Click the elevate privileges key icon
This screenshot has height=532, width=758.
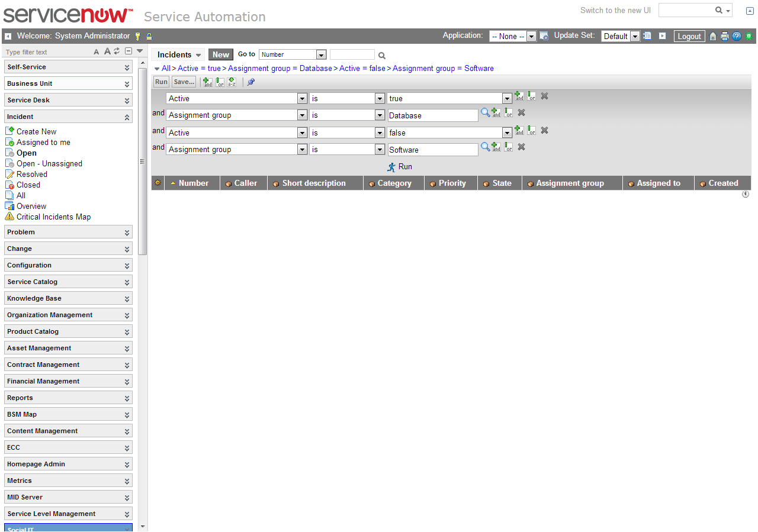tap(138, 36)
